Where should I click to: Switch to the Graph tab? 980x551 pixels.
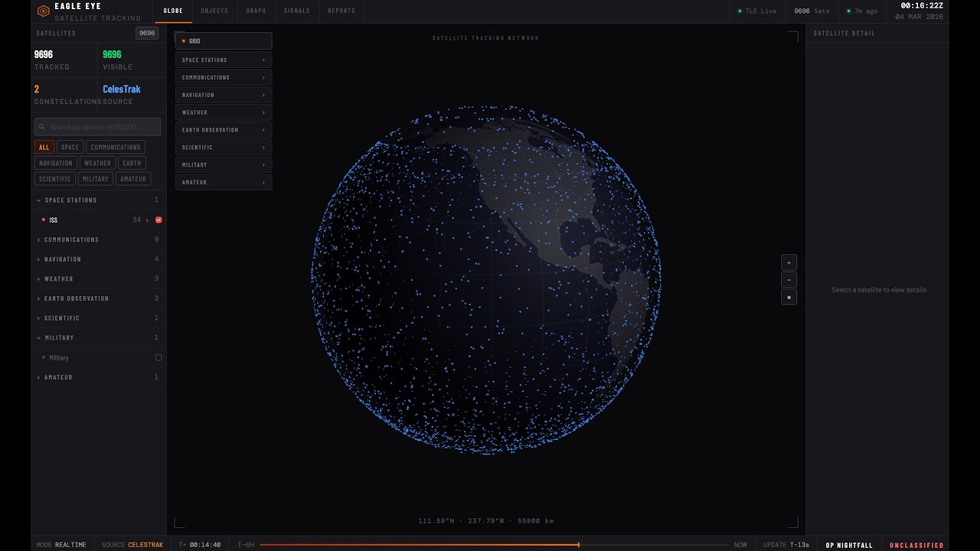[x=256, y=11]
